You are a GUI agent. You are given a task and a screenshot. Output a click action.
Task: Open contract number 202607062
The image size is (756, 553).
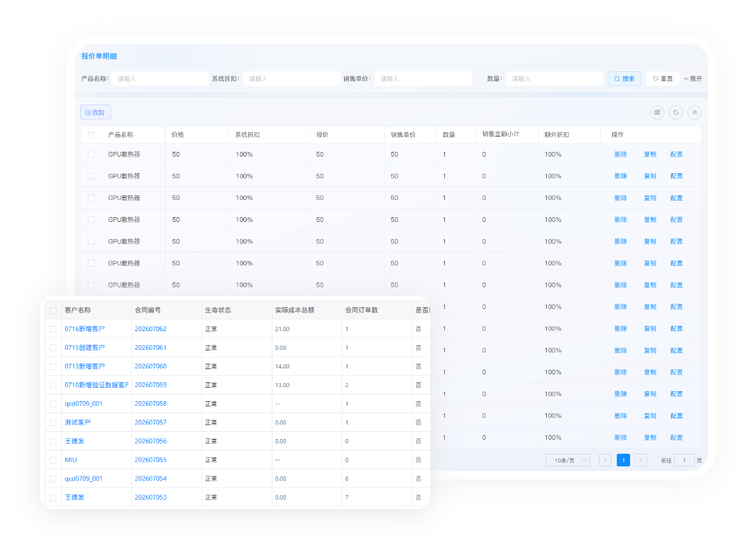coord(151,329)
